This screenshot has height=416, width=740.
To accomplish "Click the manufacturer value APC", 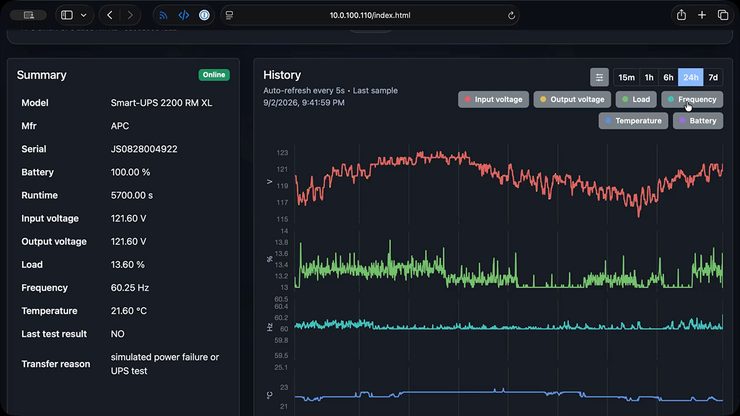I will click(120, 126).
